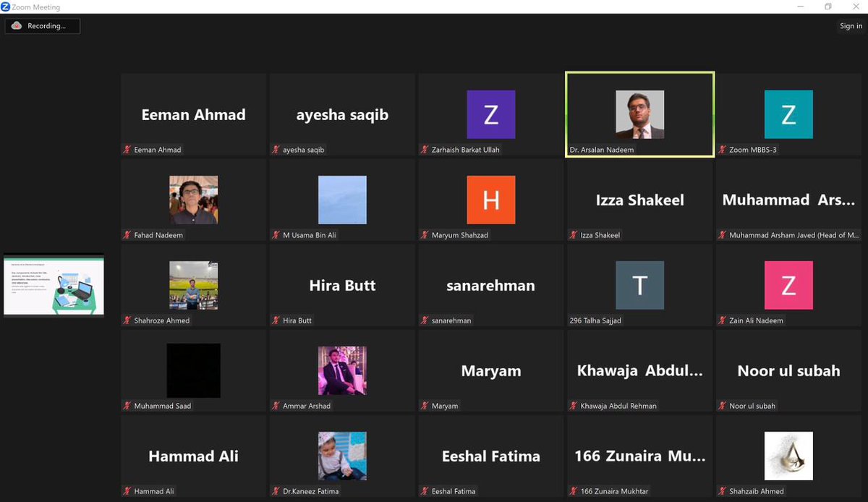The width and height of the screenshot is (868, 502).
Task: Select Eeshal Fatima's large name tile
Action: coord(491,456)
